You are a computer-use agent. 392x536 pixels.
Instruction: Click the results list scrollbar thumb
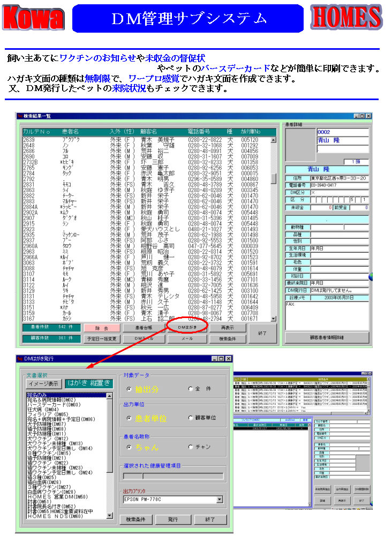pyautogui.click(x=274, y=179)
